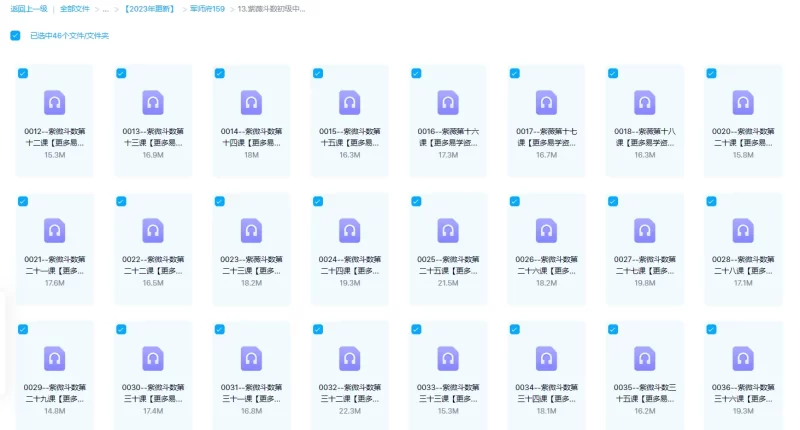Click the audio icon of file 0012
The height and width of the screenshot is (430, 800).
[55, 102]
